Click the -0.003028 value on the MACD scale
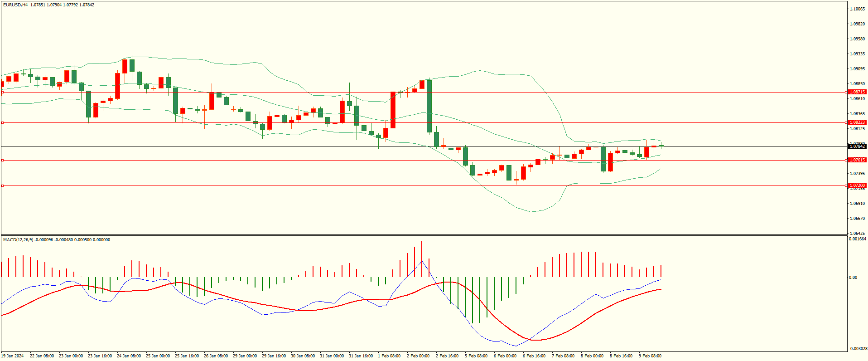Screen dimensions: 868x361 (x=858, y=349)
